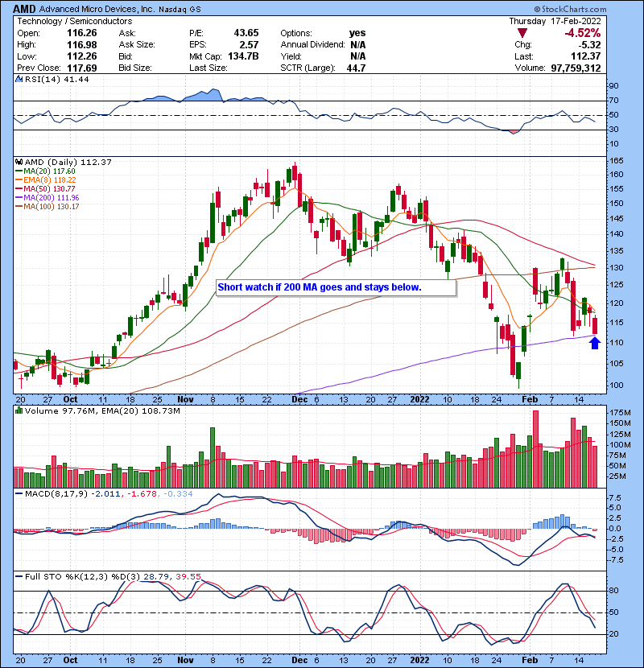Image resolution: width=644 pixels, height=668 pixels.
Task: Click the Short watch if 200 MA annotation text
Action: [320, 287]
